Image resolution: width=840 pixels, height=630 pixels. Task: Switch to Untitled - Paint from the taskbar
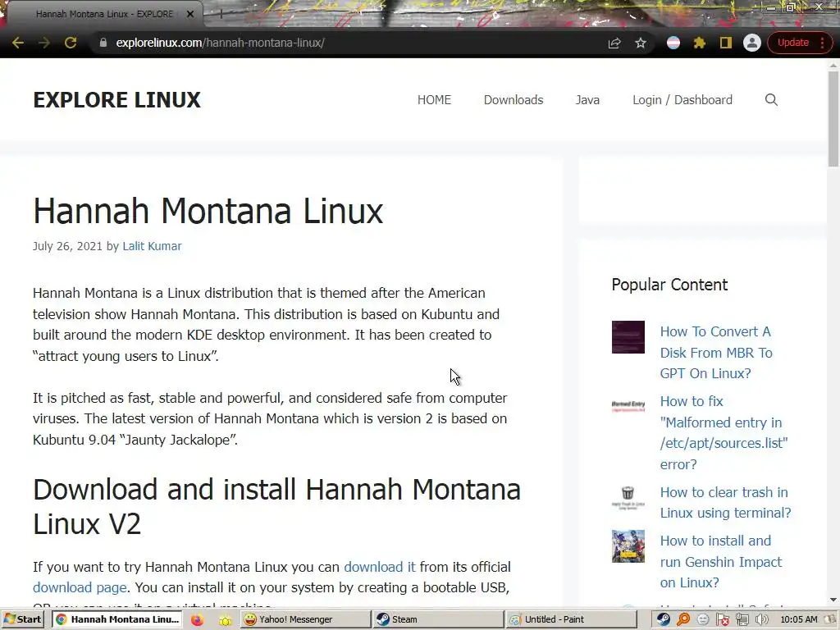[x=572, y=619]
